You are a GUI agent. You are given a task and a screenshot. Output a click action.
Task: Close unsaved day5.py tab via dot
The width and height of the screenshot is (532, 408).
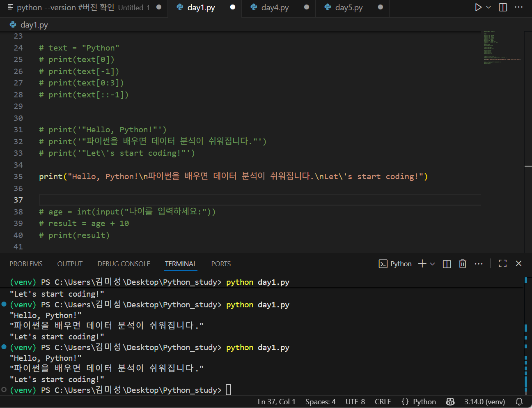381,7
